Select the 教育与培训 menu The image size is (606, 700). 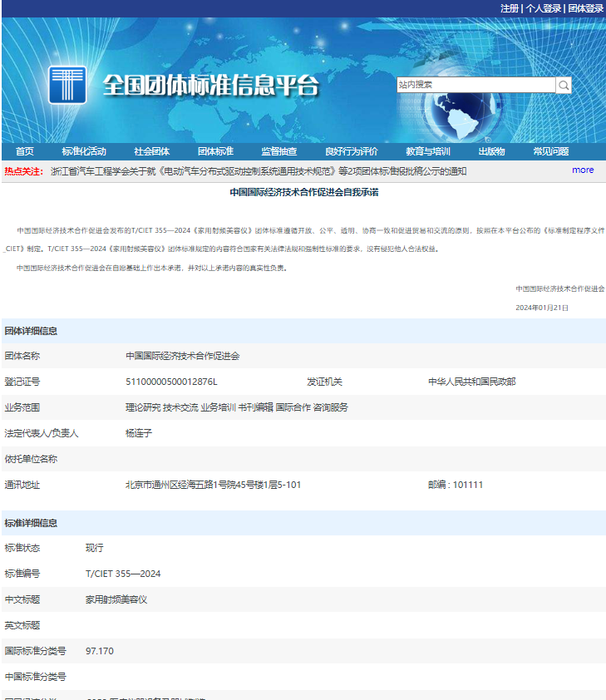[428, 151]
